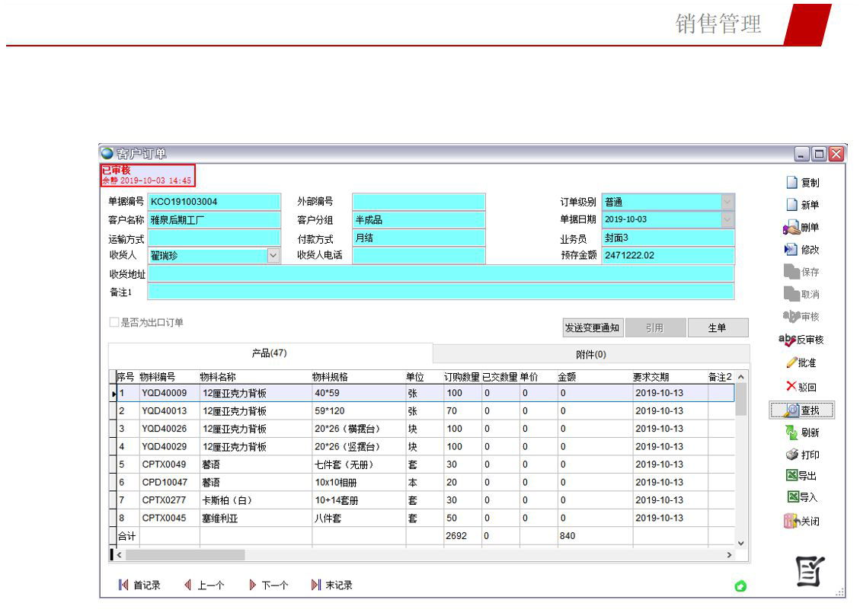Click the 发送变更通知 button
860x616 pixels.
point(592,327)
